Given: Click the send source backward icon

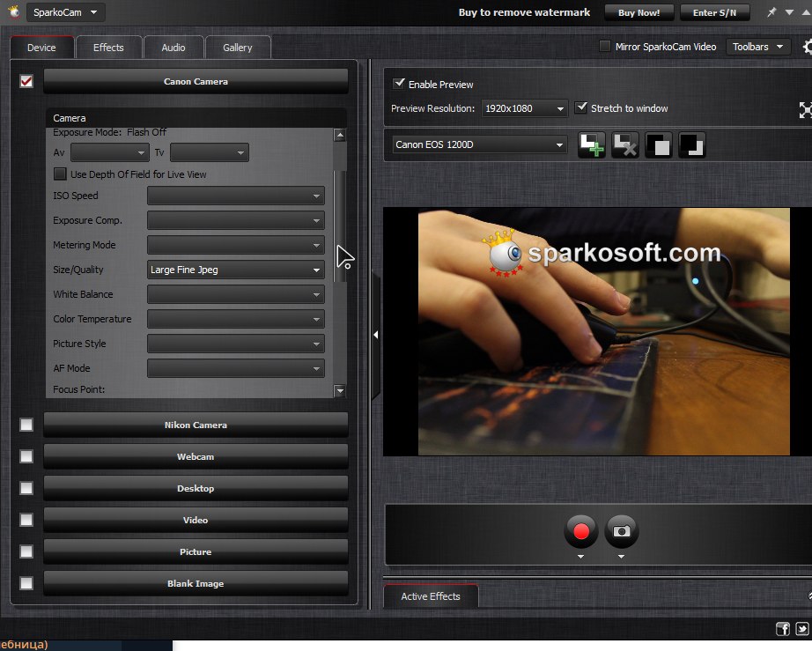Looking at the screenshot, I should [x=692, y=145].
